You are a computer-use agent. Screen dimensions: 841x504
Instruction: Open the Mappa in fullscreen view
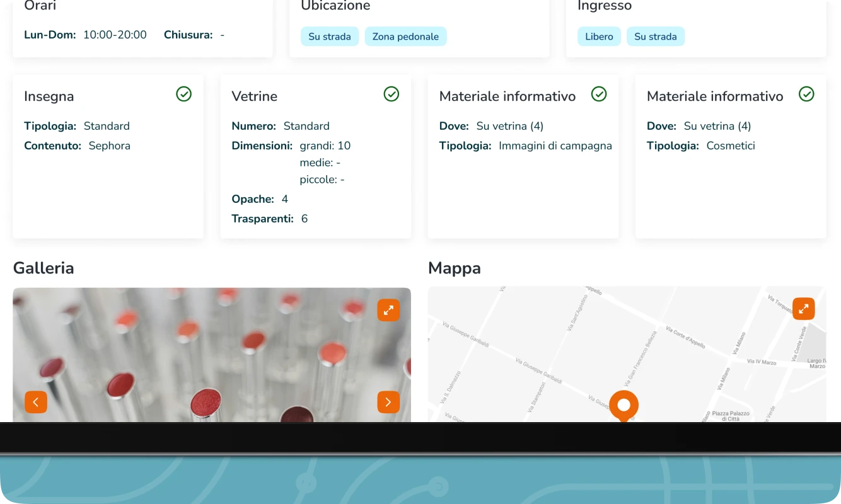(x=803, y=309)
